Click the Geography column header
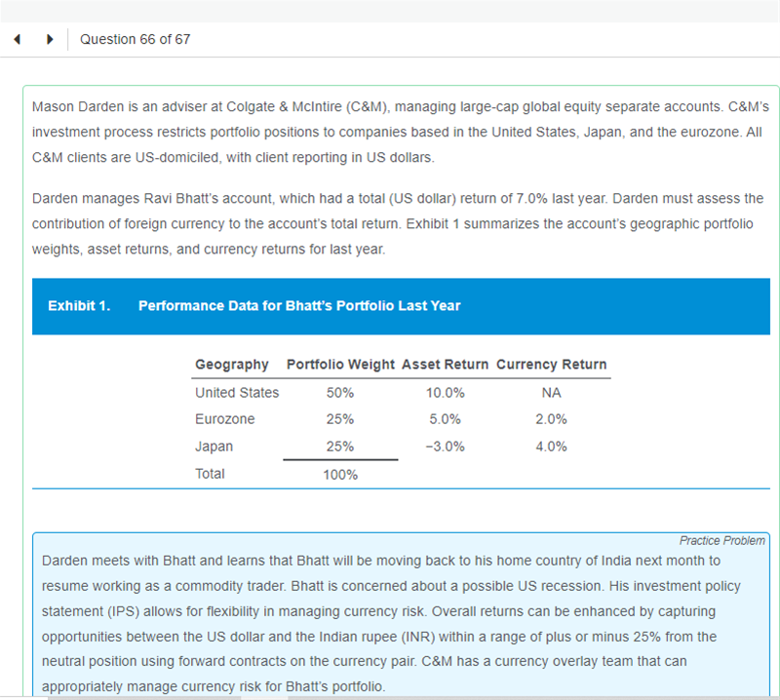Screen dimensions: 780x700 [x=232, y=365]
